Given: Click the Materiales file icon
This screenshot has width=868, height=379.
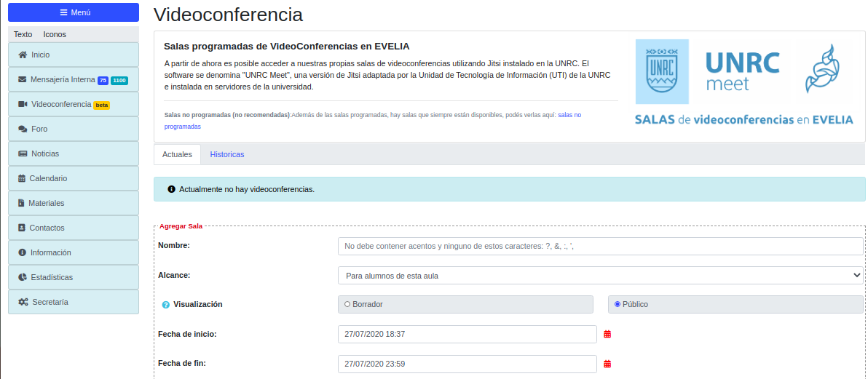Looking at the screenshot, I should point(22,203).
